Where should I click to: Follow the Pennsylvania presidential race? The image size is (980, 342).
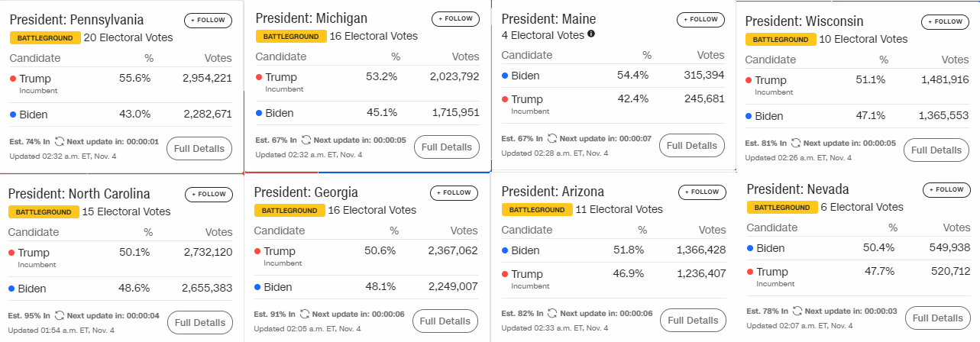[209, 21]
